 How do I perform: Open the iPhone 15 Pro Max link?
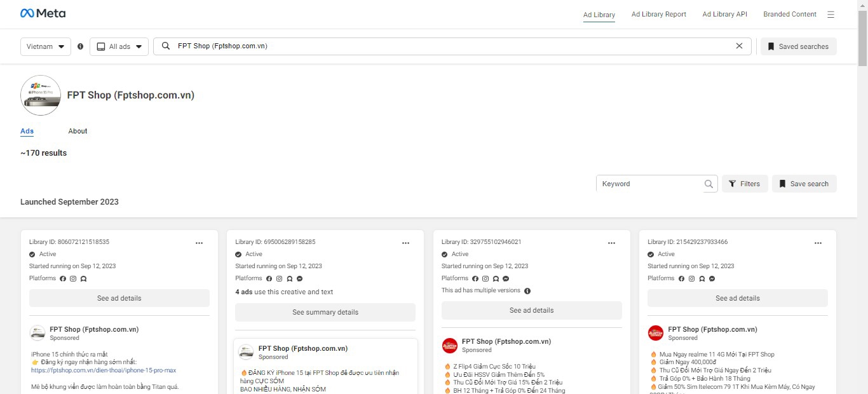[104, 370]
